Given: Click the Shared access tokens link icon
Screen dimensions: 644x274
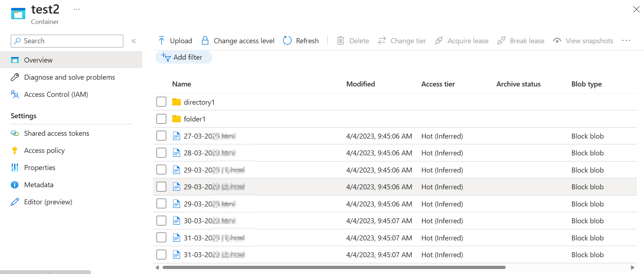Looking at the screenshot, I should click(x=15, y=133).
